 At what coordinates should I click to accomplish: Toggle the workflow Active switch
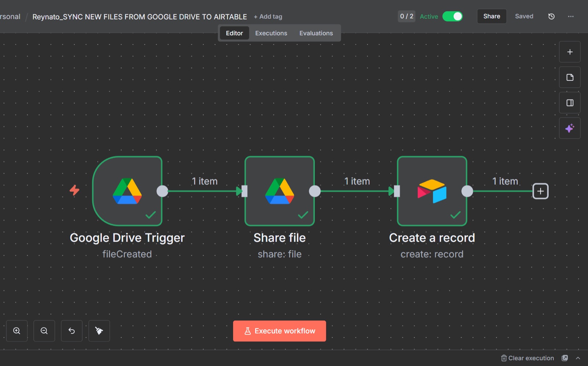click(x=452, y=16)
